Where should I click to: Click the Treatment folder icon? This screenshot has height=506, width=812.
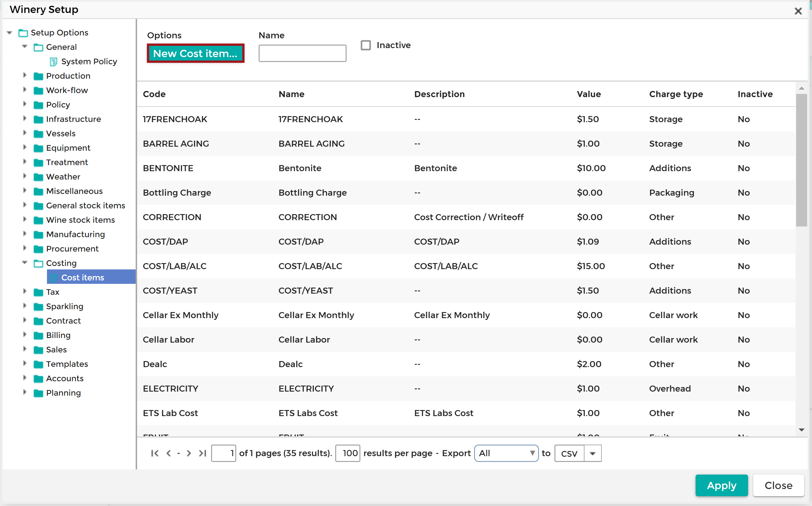tap(39, 162)
